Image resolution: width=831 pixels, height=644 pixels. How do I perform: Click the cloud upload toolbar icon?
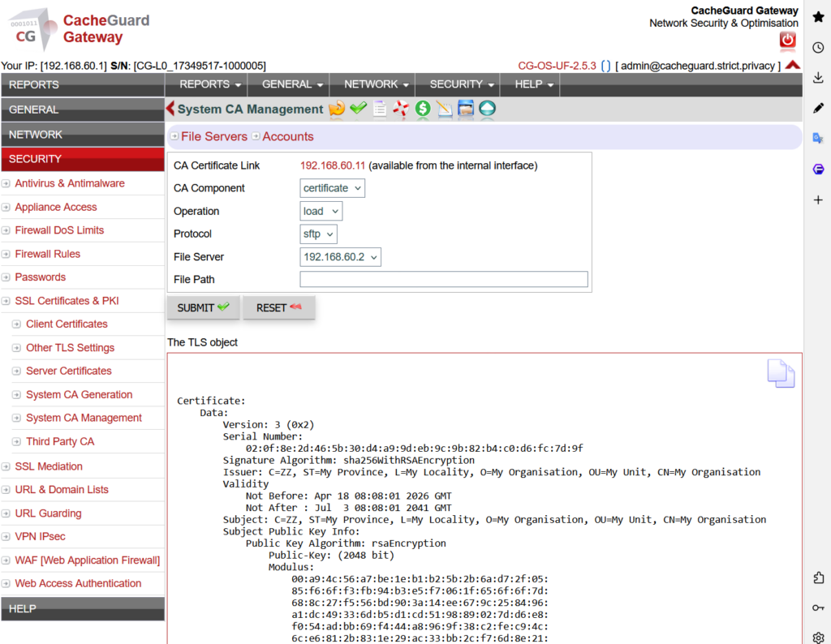(487, 109)
